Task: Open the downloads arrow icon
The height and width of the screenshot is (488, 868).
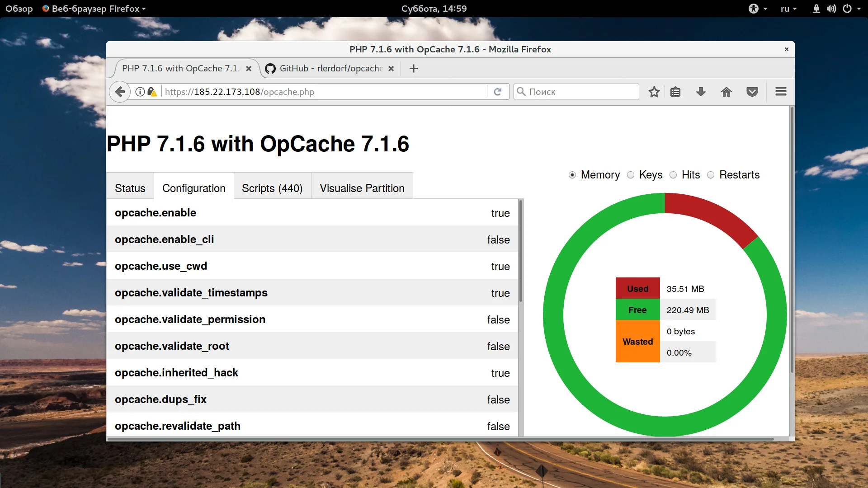Action: pyautogui.click(x=701, y=92)
